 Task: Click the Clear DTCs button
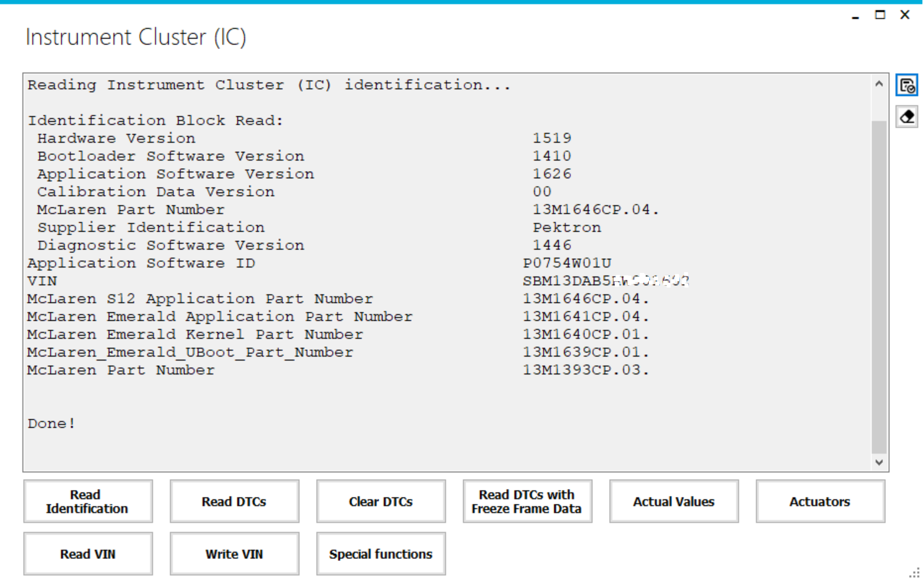[x=381, y=502]
